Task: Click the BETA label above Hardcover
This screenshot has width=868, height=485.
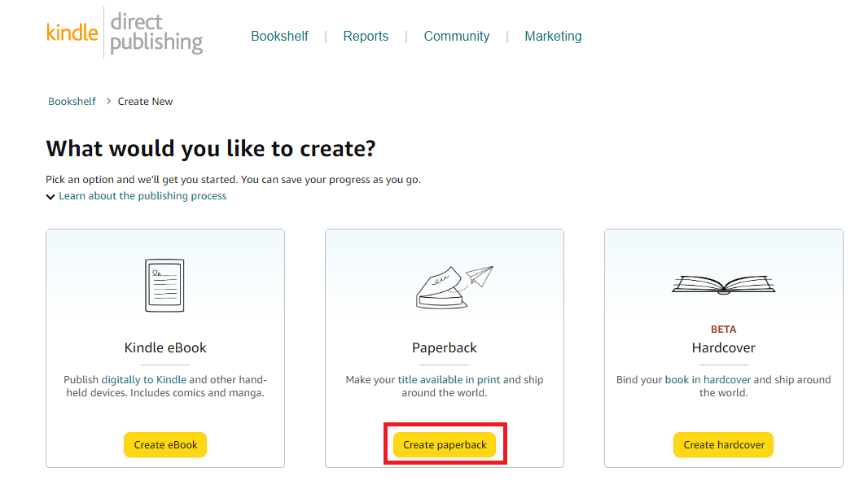Action: click(x=724, y=329)
